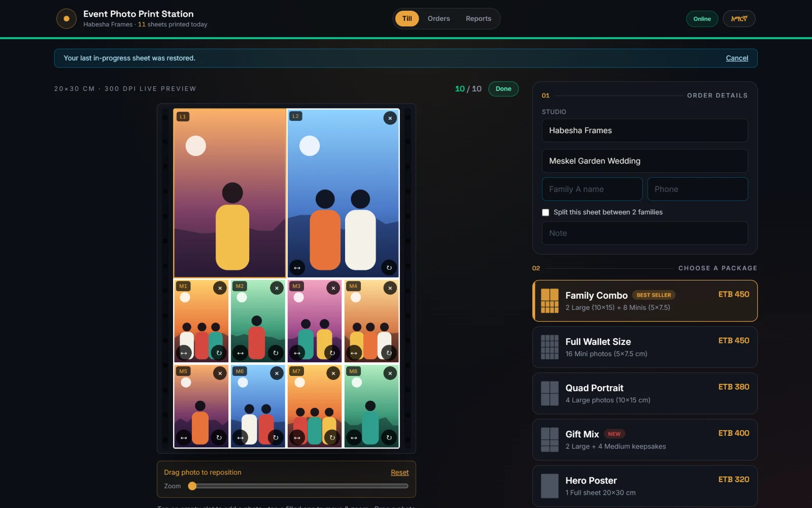The height and width of the screenshot is (508, 812).
Task: Rotate the photo in slot M6
Action: (276, 437)
